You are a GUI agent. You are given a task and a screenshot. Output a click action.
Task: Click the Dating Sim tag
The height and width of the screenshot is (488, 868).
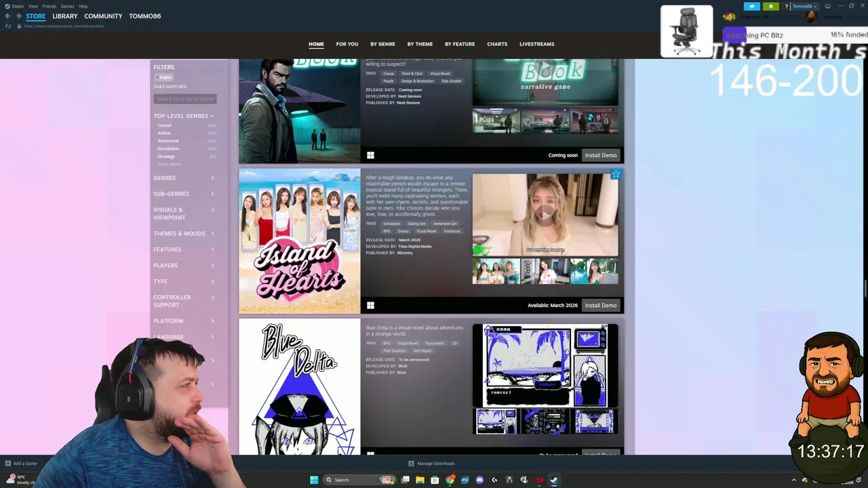pos(416,224)
